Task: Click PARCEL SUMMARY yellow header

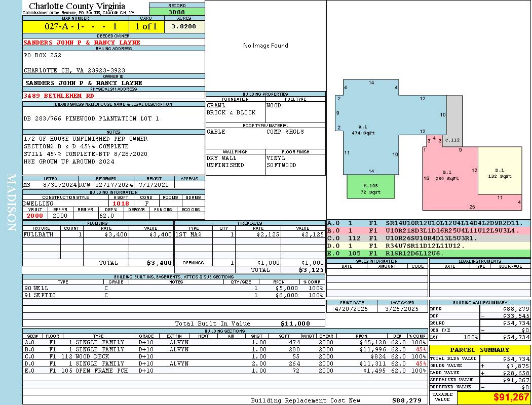Action: [x=480, y=350]
